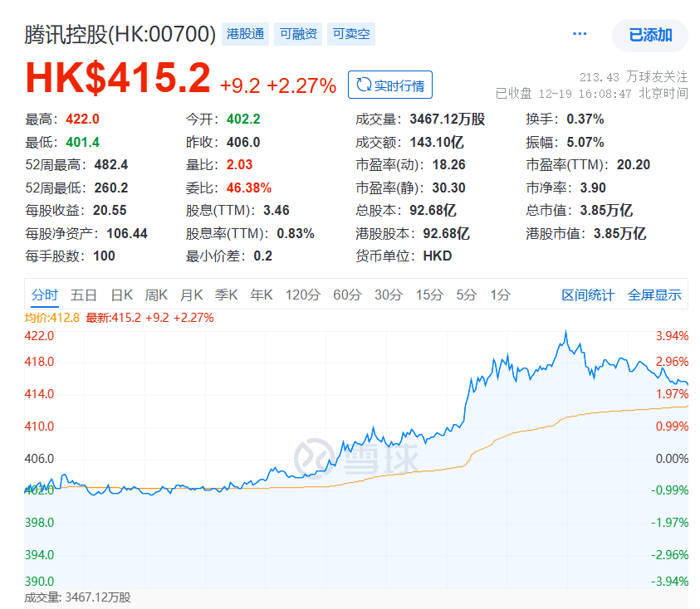Switch to the 五日 chart tab

[x=84, y=295]
